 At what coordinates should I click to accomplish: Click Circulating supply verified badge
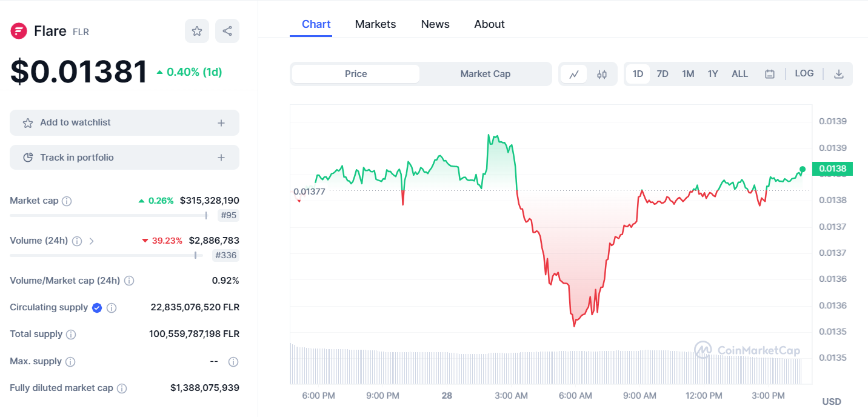pyautogui.click(x=97, y=308)
